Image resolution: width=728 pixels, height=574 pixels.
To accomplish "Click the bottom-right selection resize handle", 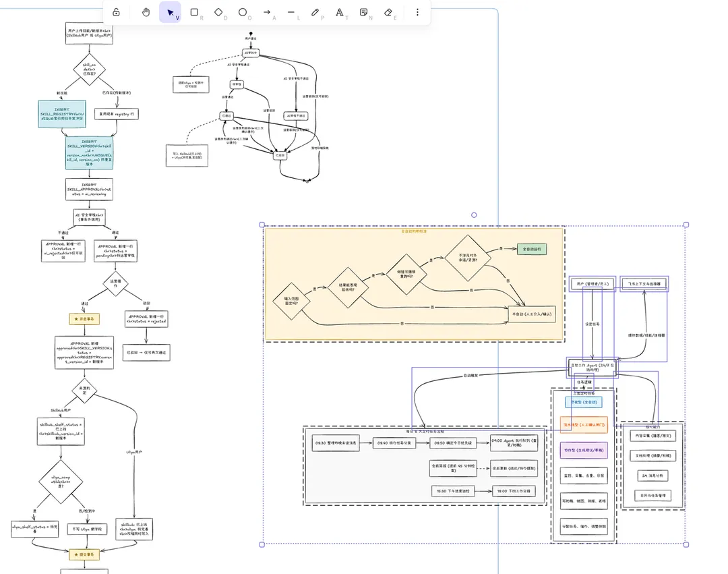I will [686, 544].
